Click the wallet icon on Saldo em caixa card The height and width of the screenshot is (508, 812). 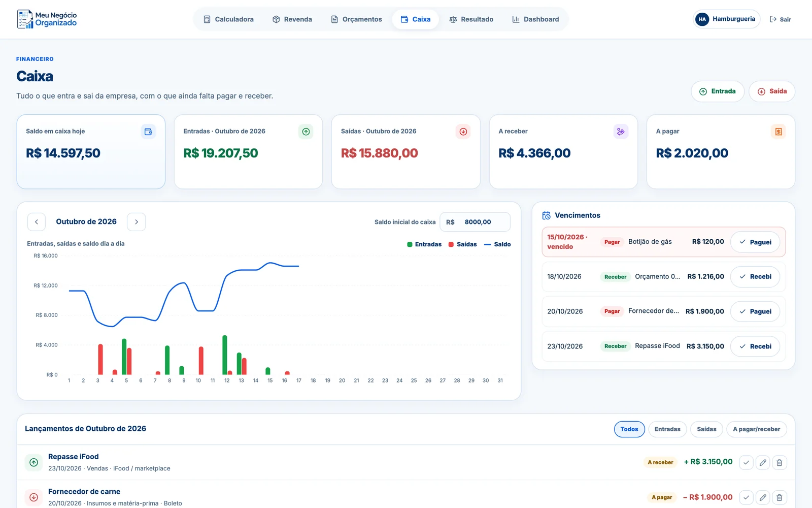coord(148,132)
